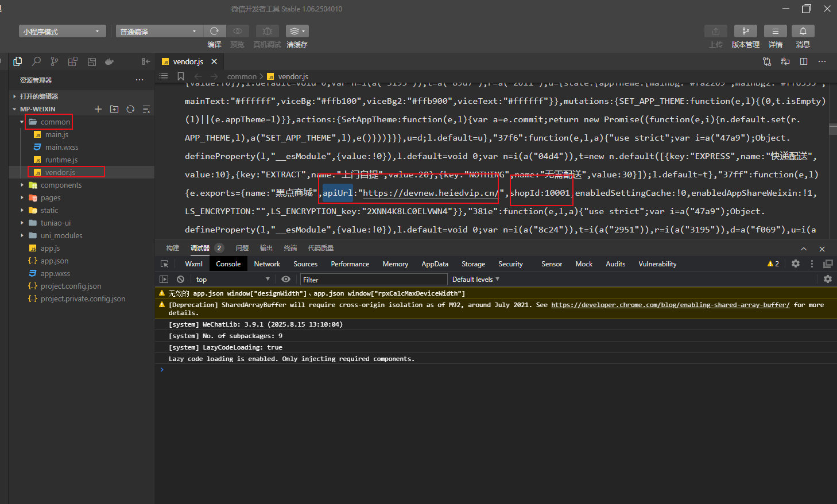Click the split editor icon
This screenshot has width=837, height=504.
click(804, 61)
